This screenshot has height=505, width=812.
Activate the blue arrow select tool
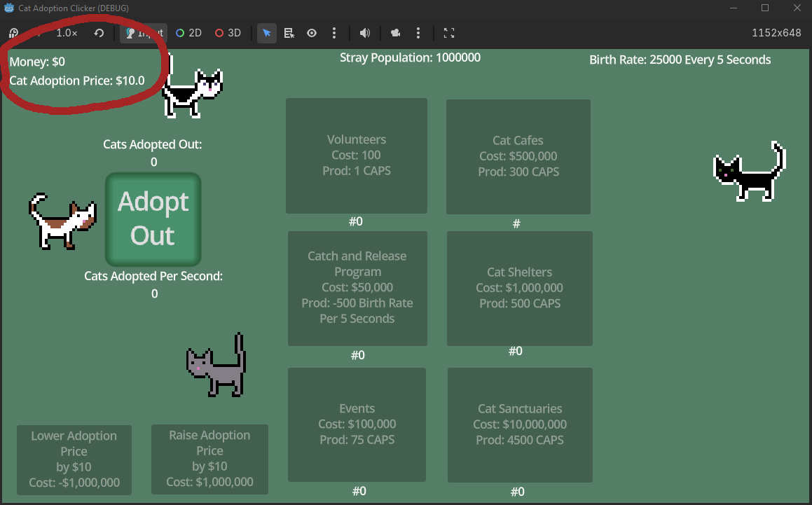tap(266, 33)
